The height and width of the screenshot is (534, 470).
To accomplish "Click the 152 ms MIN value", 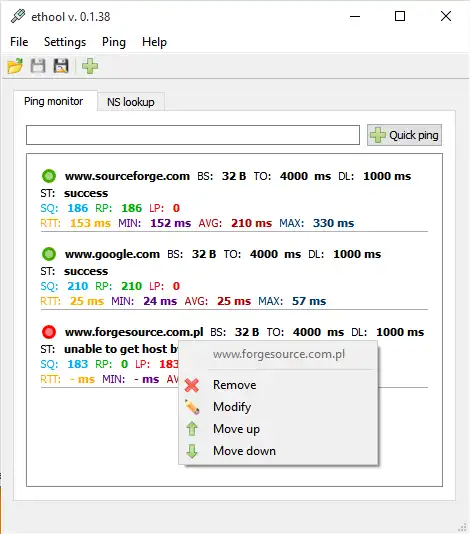I will point(171,223).
